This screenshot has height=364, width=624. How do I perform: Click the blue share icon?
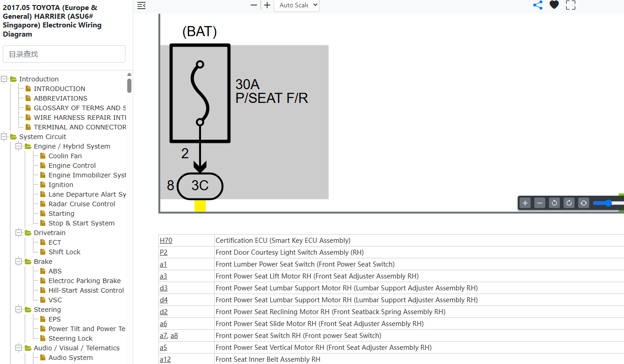coord(538,5)
